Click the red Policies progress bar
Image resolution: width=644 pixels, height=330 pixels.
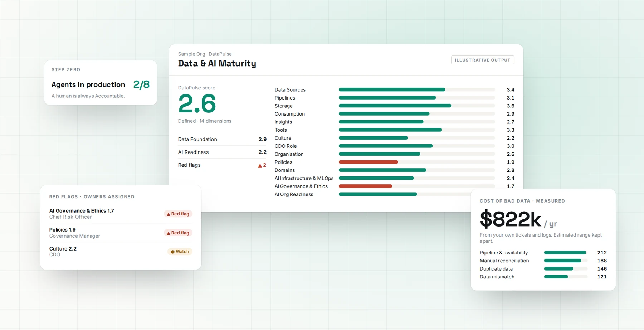pyautogui.click(x=369, y=162)
